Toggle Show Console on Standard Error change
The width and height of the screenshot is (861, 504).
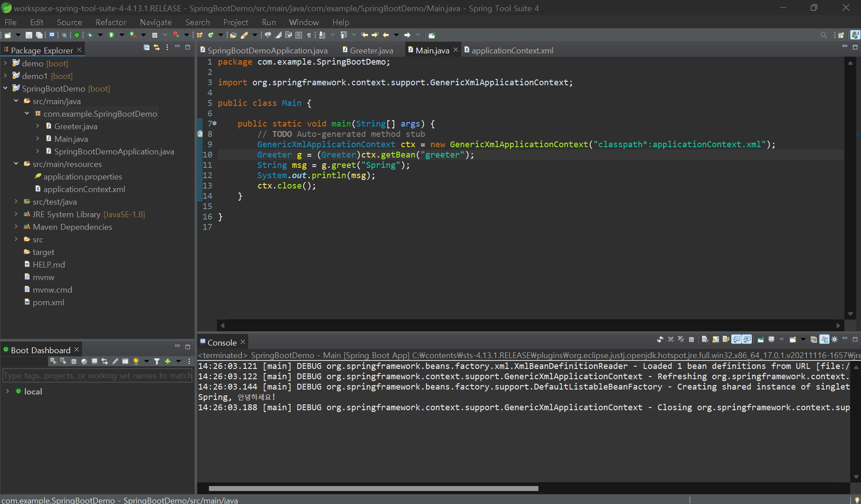(746, 339)
